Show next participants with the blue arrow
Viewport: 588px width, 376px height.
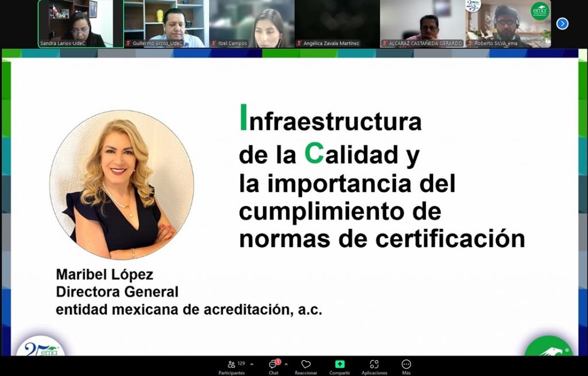[x=562, y=24]
